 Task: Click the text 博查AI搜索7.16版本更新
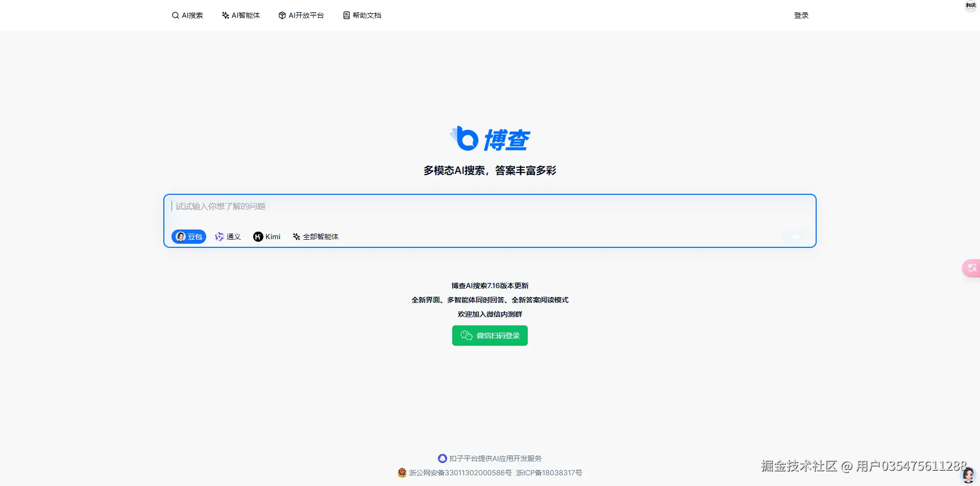click(x=490, y=286)
